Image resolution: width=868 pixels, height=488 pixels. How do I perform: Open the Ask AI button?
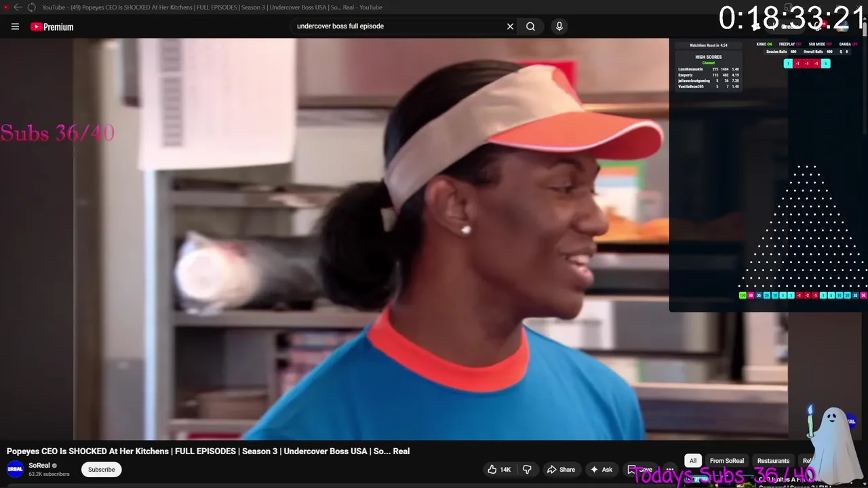[601, 469]
